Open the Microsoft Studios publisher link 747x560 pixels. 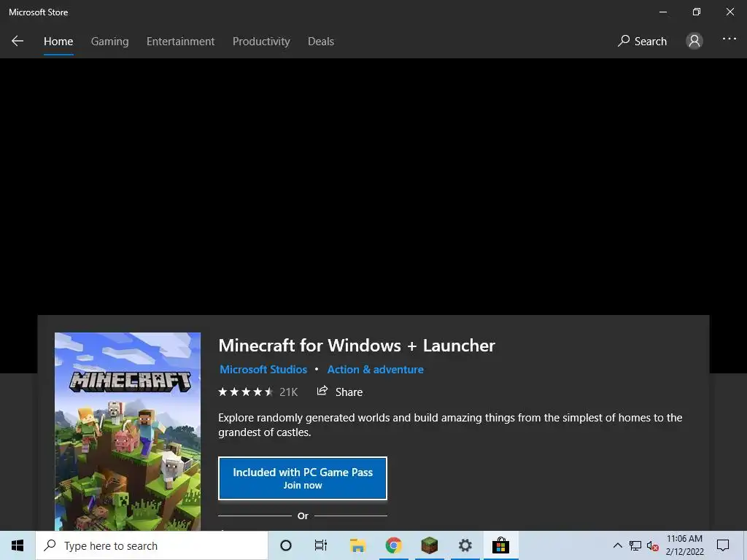coord(263,370)
